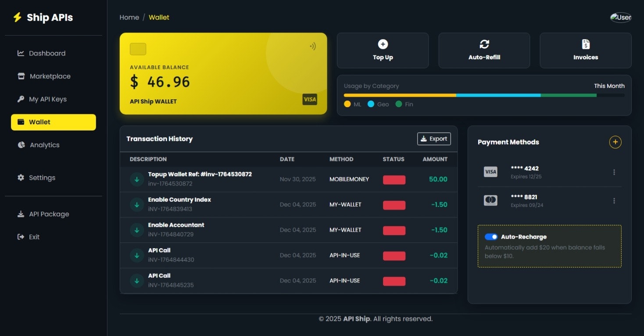Open the Top Up plus icon
This screenshot has height=336, width=644.
pyautogui.click(x=383, y=44)
